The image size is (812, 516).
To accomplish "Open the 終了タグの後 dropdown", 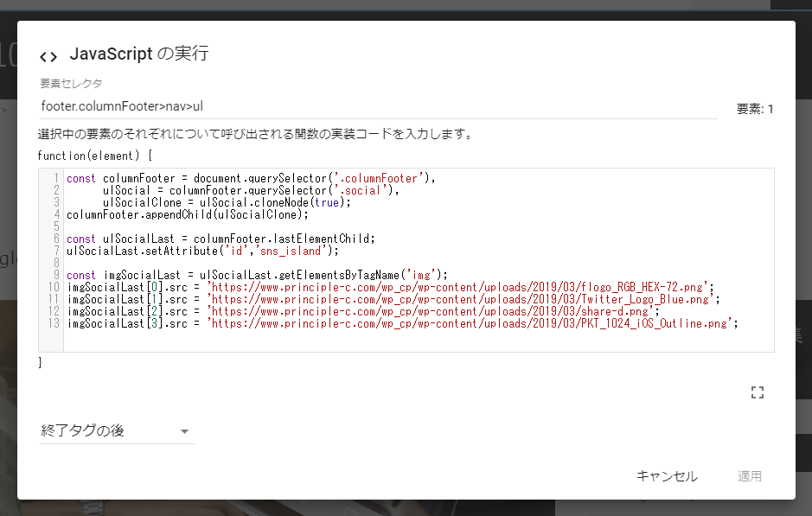I will point(117,430).
